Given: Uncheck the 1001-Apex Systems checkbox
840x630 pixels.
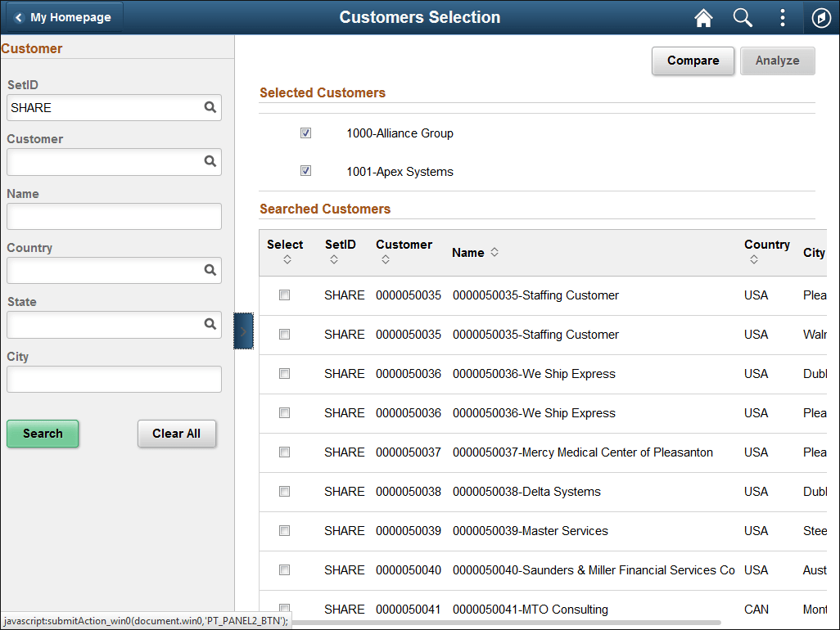Looking at the screenshot, I should tap(305, 171).
